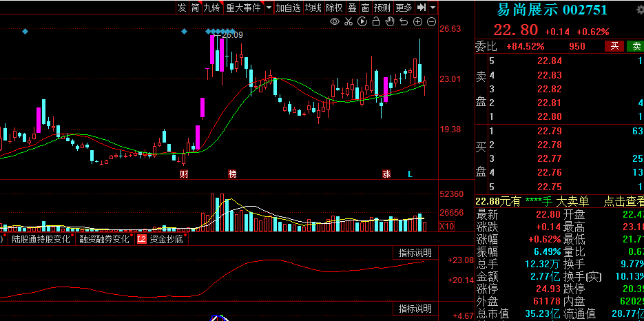Toggle the eye visibility icon above chart
This screenshot has width=644, height=321.
(335, 22)
